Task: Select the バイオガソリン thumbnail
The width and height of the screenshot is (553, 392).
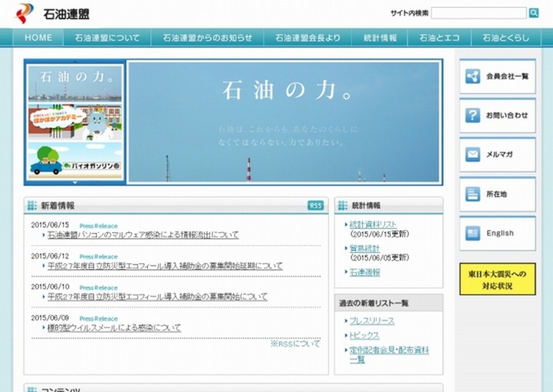Action: 75,160
